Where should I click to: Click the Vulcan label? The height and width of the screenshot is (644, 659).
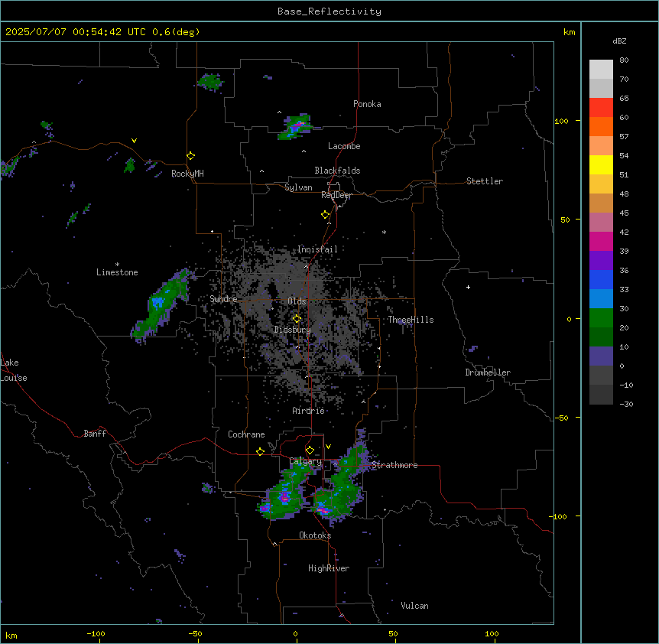click(415, 606)
